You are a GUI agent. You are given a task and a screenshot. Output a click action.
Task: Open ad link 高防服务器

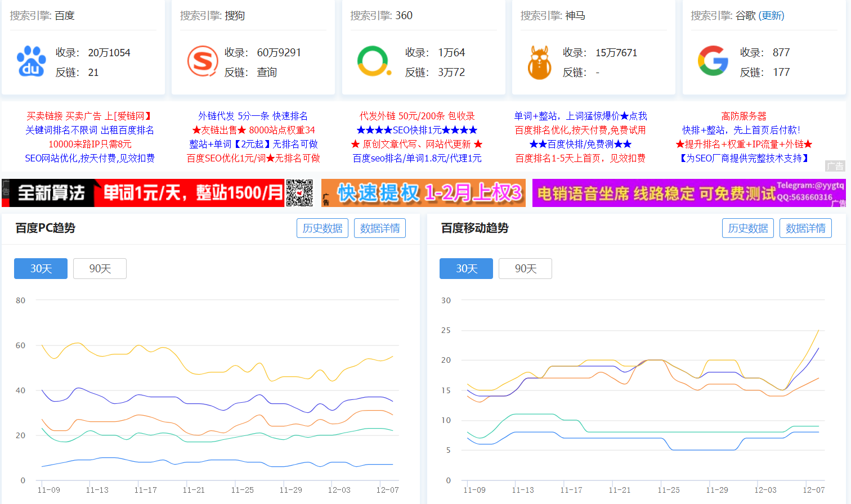click(x=744, y=116)
